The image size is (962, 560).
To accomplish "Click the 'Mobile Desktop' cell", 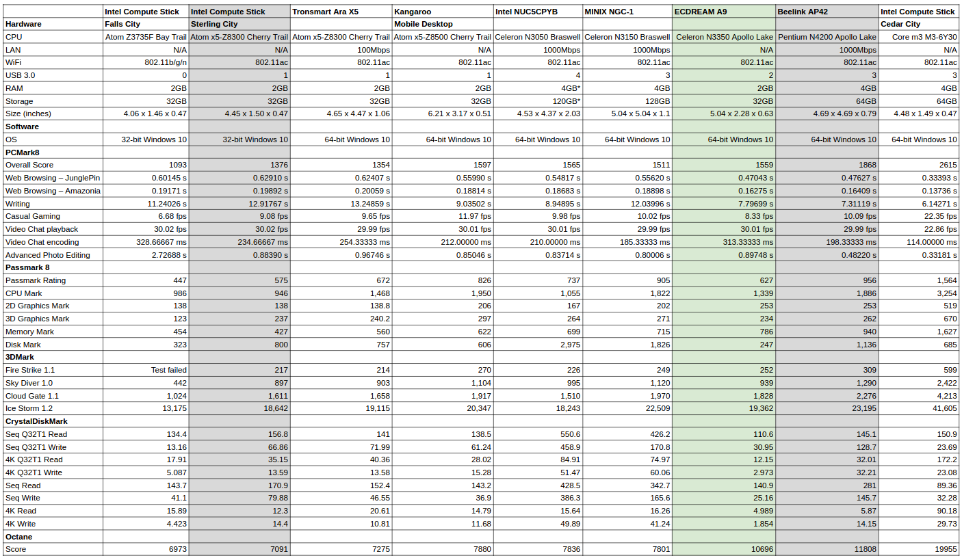I will coord(443,24).
